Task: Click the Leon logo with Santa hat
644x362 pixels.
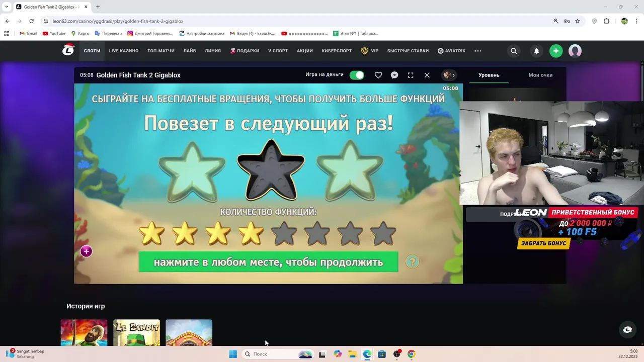Action: pyautogui.click(x=68, y=50)
